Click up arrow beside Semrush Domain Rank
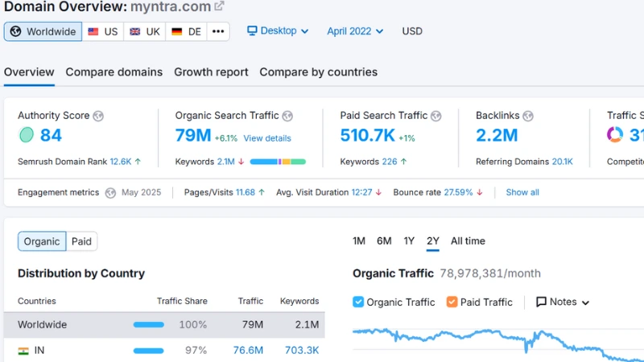This screenshot has height=362, width=644. (138, 162)
